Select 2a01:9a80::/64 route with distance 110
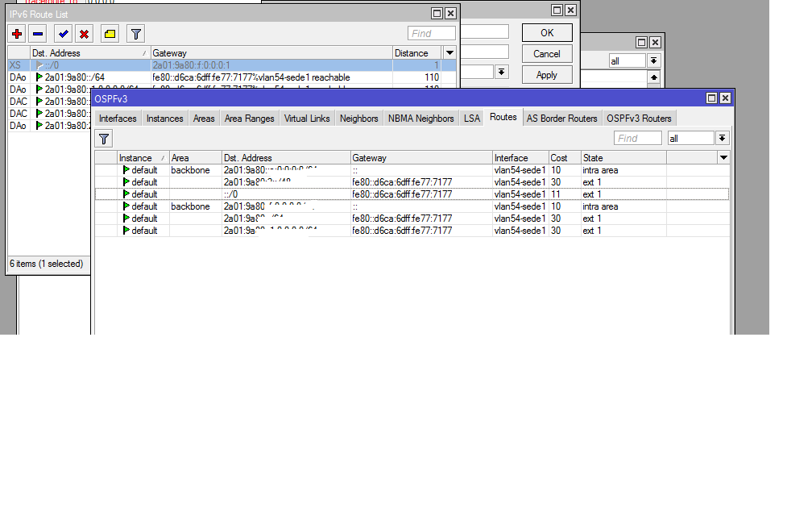 tap(232, 77)
